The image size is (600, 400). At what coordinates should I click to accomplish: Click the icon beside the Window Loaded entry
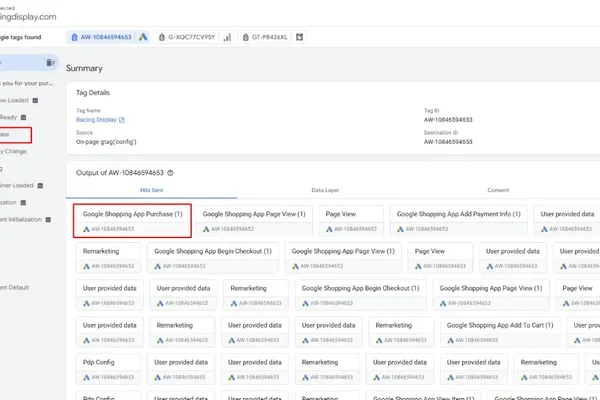point(35,100)
